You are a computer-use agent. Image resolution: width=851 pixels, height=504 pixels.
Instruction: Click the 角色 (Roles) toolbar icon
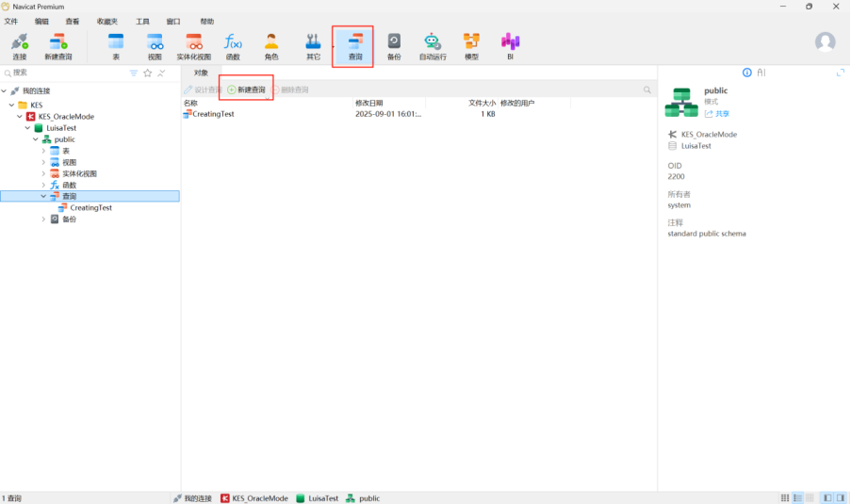(271, 45)
